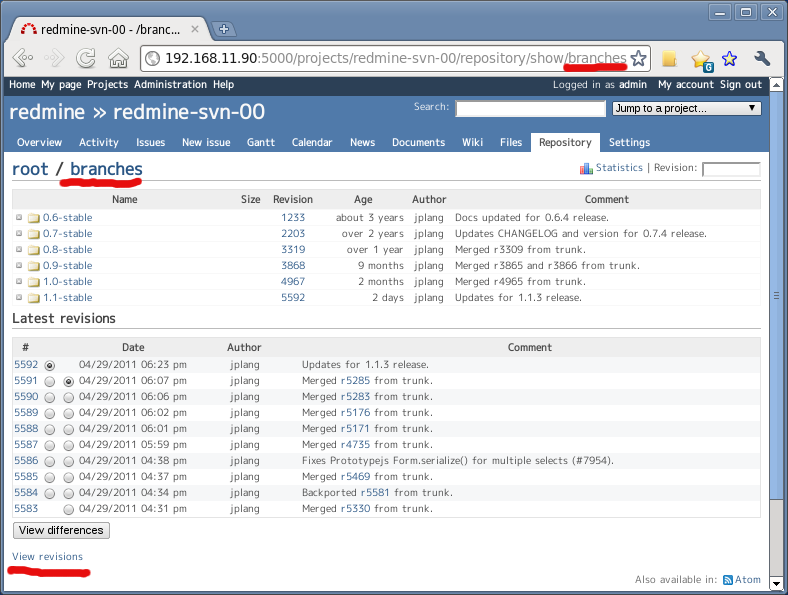Select the left radio button for revision 5588
788x595 pixels.
(49, 430)
